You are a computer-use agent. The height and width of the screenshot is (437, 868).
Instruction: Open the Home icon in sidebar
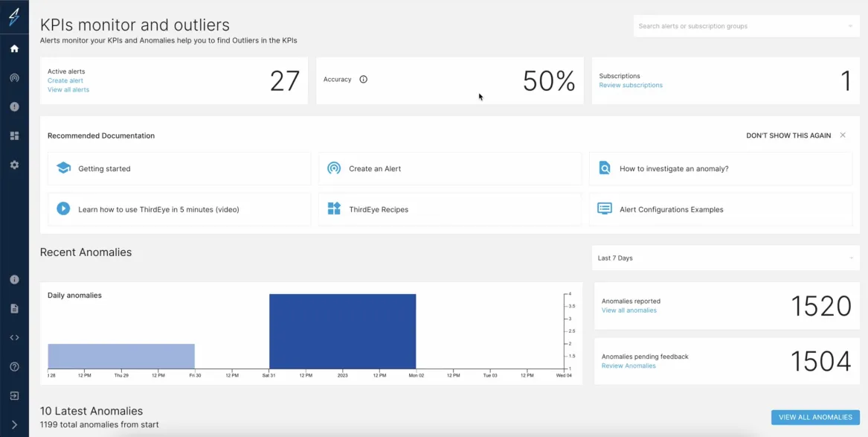click(x=14, y=48)
